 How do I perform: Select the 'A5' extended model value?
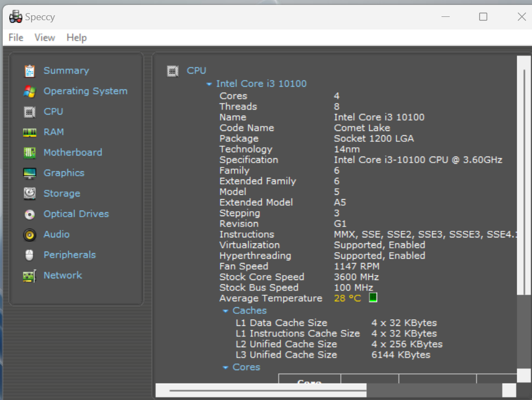click(340, 202)
